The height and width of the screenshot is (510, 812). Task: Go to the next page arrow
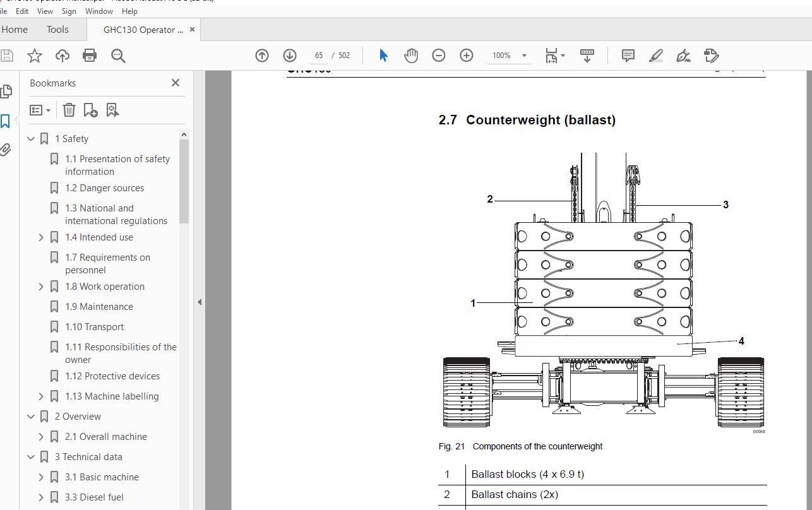coord(290,56)
